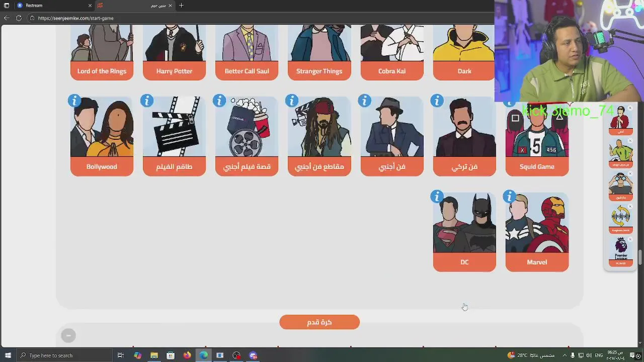Open File Explorer from the taskbar
The image size is (644, 362).
[x=154, y=355]
